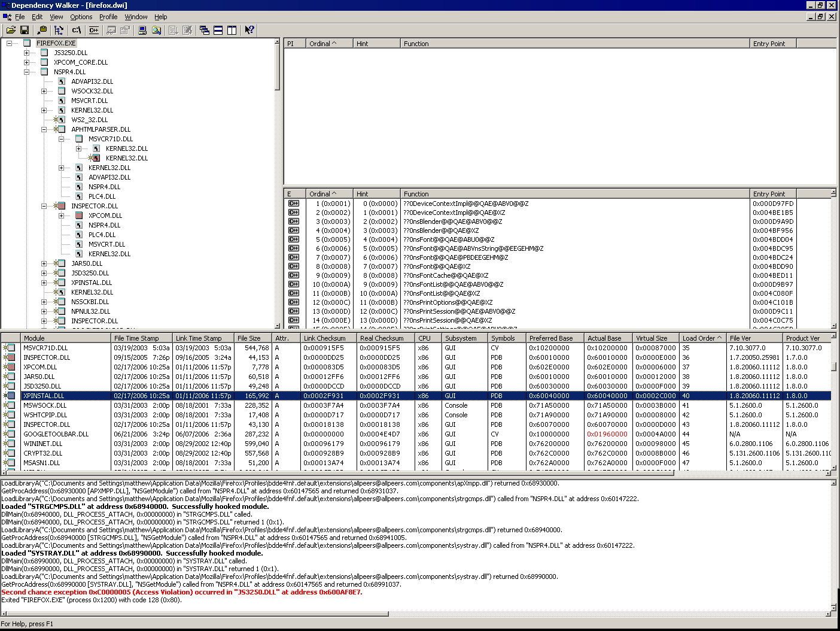Click the PI column header in imports pane

295,44
